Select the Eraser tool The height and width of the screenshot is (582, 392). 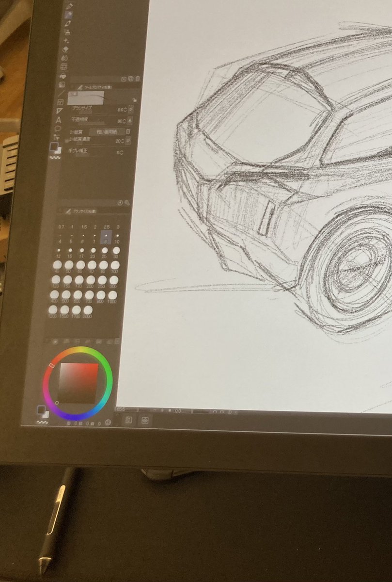pos(66,49)
